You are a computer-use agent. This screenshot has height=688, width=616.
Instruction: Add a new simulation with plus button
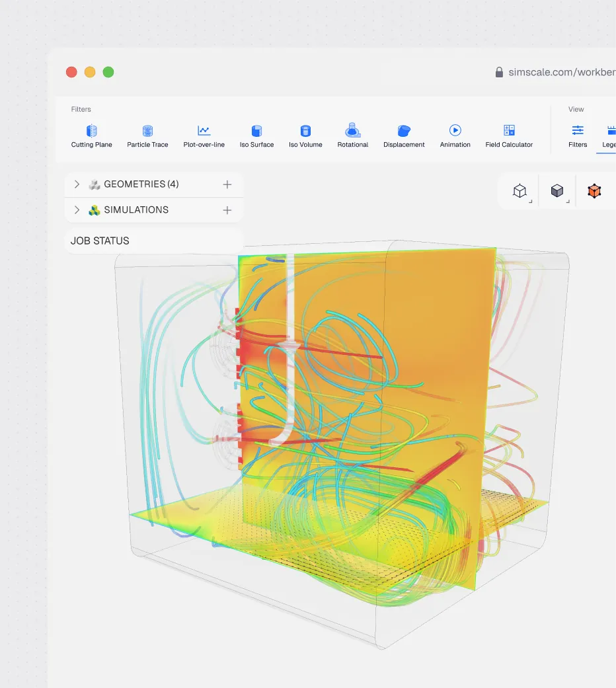(227, 210)
